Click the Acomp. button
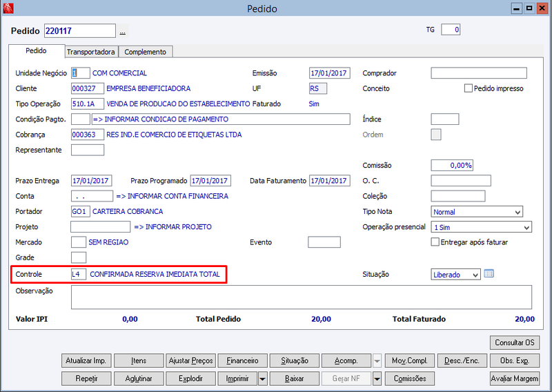 point(346,361)
